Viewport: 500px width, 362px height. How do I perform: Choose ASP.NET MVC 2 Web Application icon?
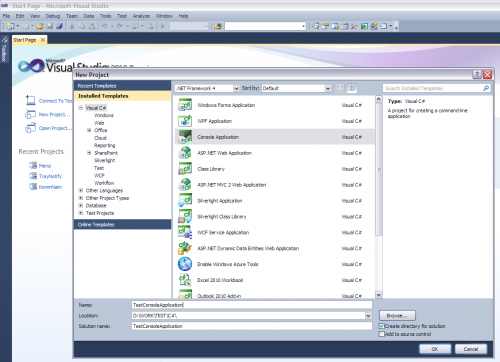point(185,185)
